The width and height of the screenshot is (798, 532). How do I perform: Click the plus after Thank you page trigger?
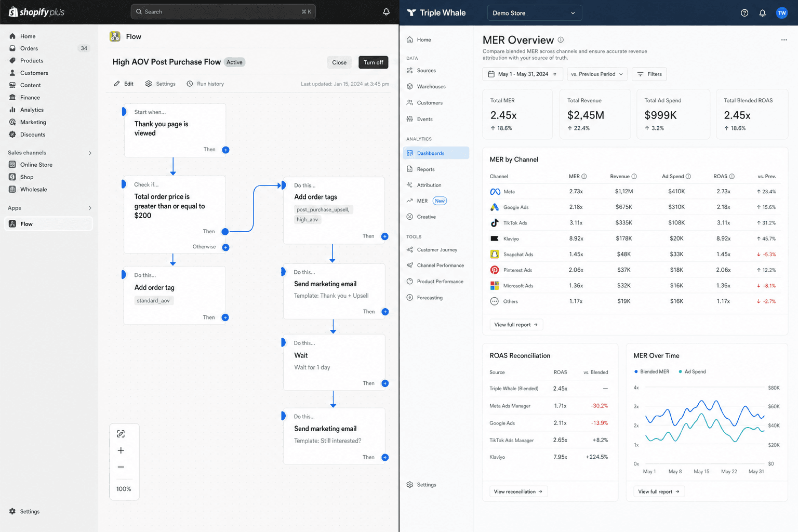pos(225,150)
